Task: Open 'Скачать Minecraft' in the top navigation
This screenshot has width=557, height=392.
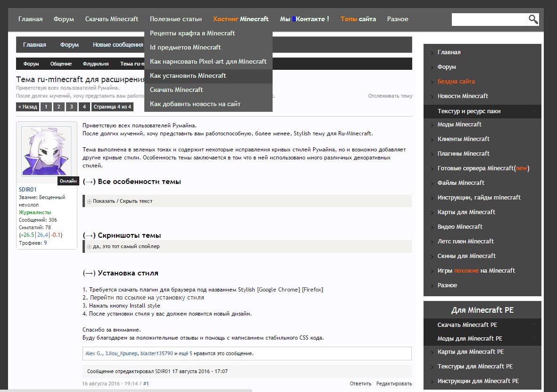Action: coord(112,19)
